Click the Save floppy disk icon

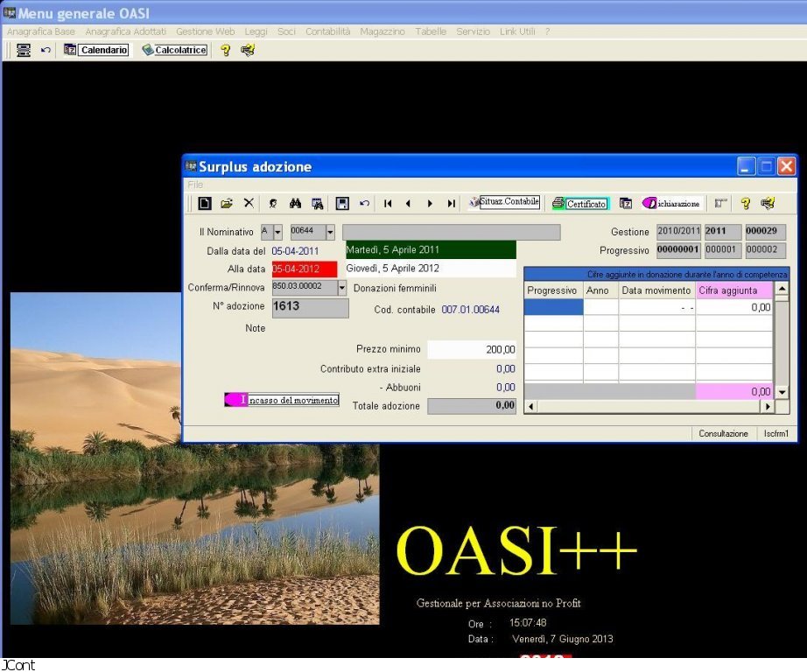point(342,203)
